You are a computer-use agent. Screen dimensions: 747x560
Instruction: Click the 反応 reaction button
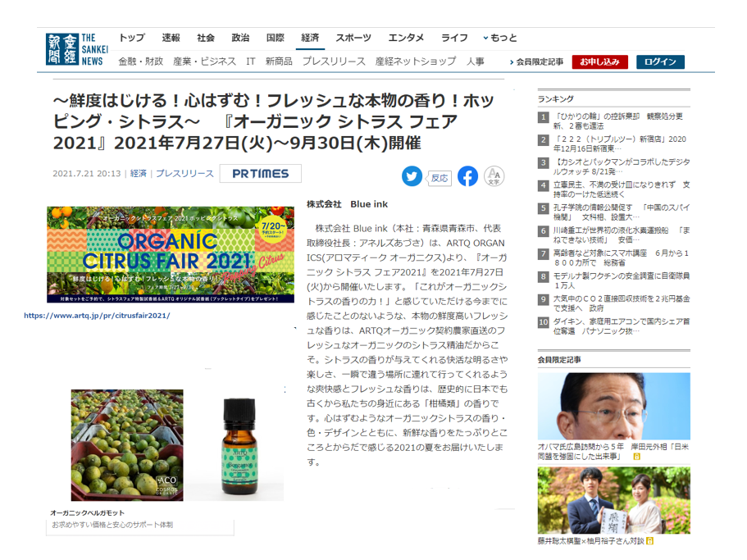(x=439, y=178)
